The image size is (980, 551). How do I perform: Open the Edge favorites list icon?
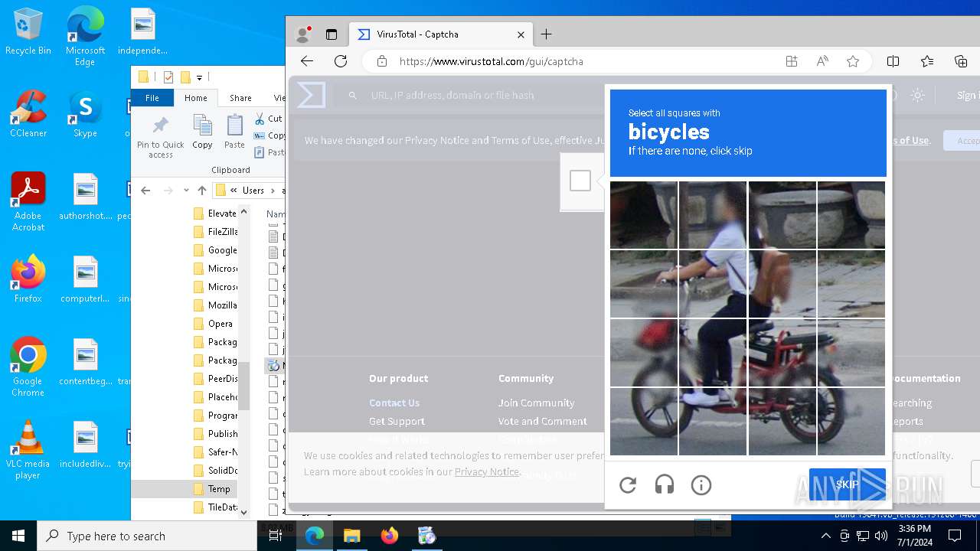click(927, 61)
